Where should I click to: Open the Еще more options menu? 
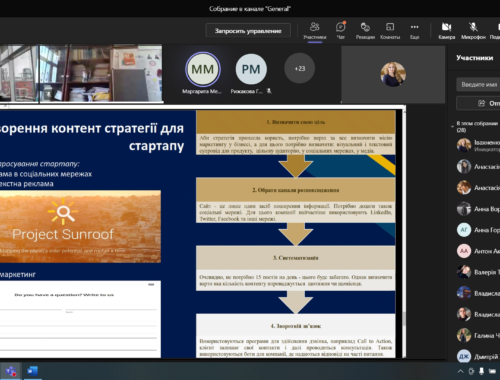click(414, 31)
